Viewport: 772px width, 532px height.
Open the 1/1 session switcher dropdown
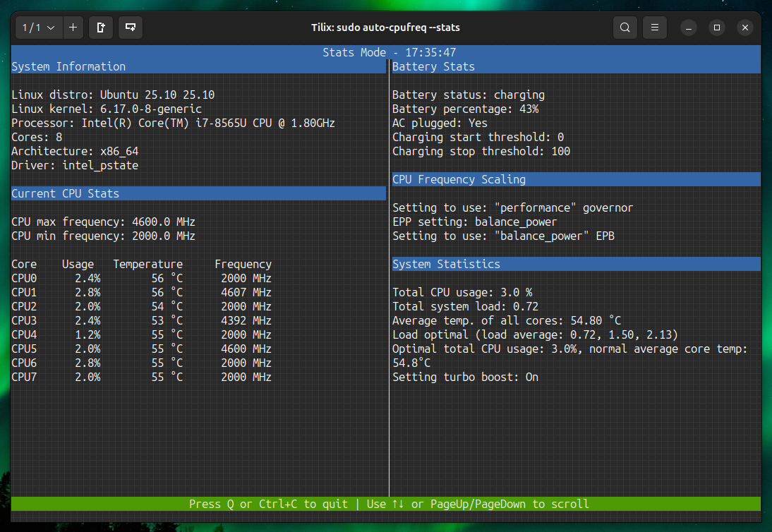pos(39,28)
